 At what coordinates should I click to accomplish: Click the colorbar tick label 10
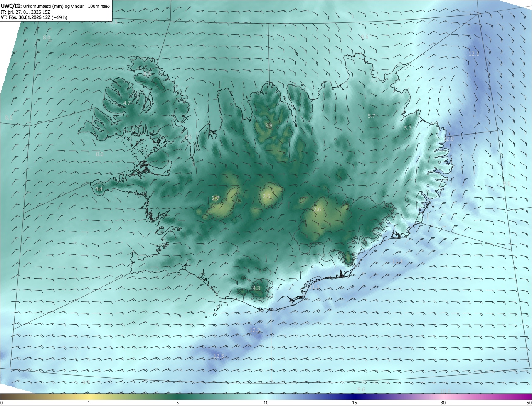tap(266, 403)
